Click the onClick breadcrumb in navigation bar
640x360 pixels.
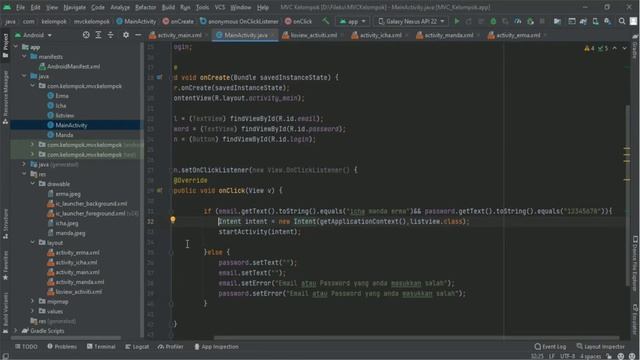298,21
